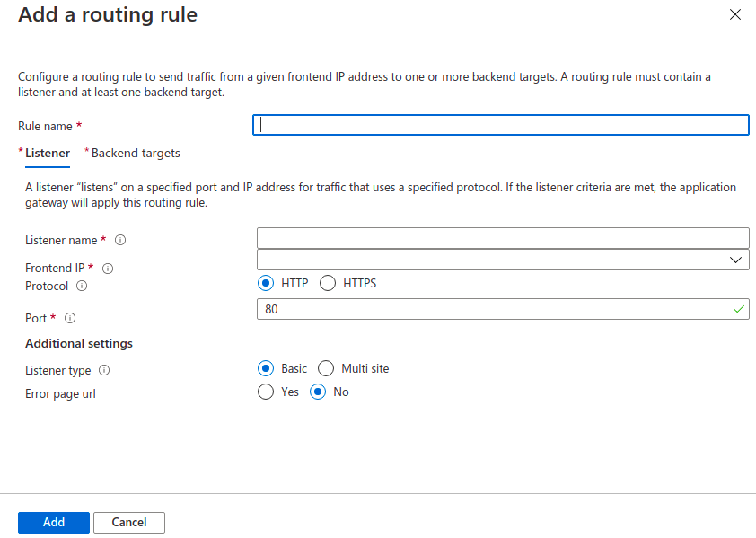The image size is (756, 538).
Task: Click into the Listener name input
Action: coord(503,237)
